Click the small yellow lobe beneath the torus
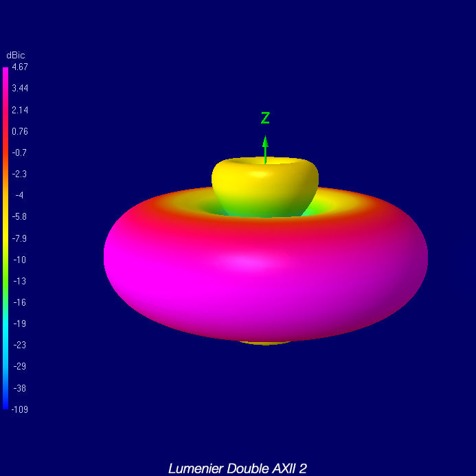The height and width of the screenshot is (476, 476). (x=265, y=341)
